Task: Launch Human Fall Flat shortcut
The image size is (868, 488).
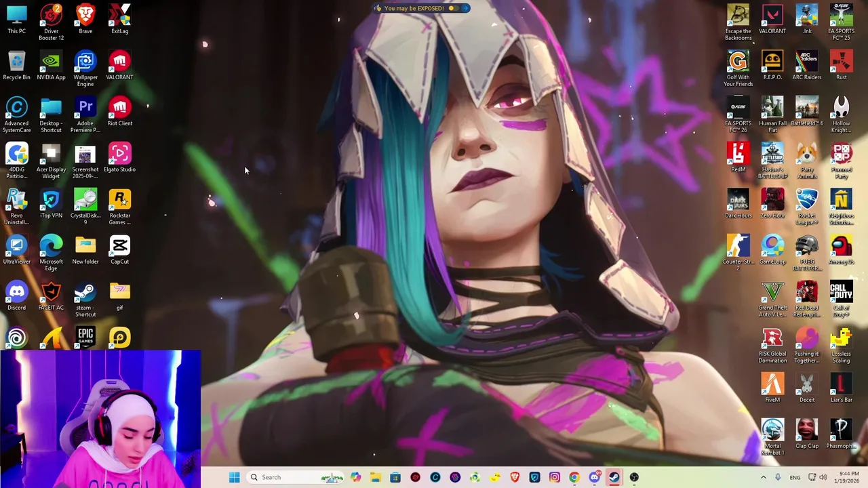Action: [772, 115]
